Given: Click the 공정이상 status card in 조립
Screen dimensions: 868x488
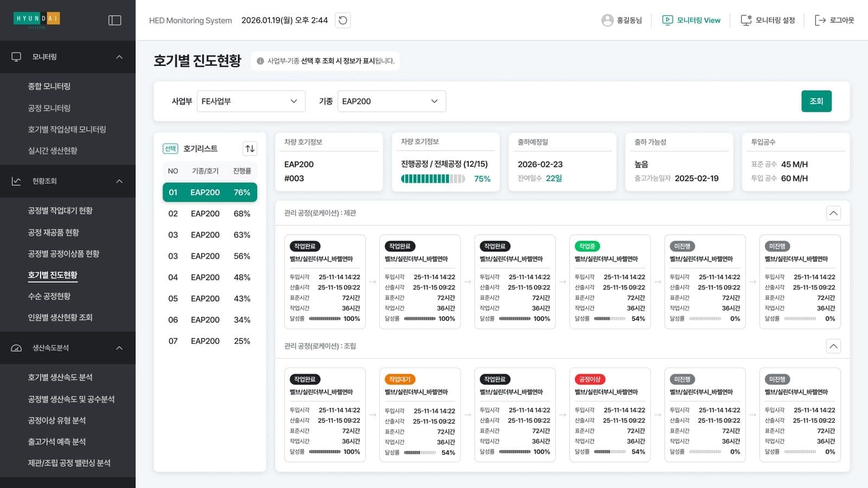Looking at the screenshot, I should click(610, 415).
